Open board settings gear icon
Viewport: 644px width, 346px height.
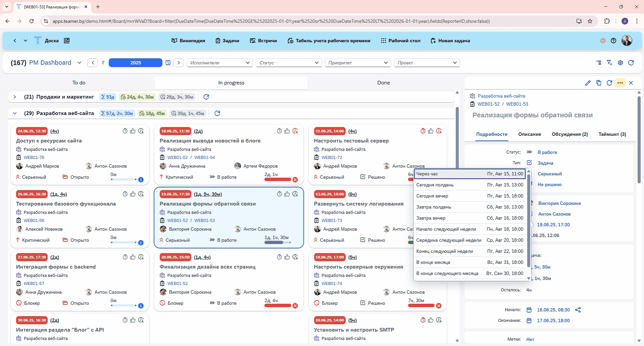[x=620, y=63]
